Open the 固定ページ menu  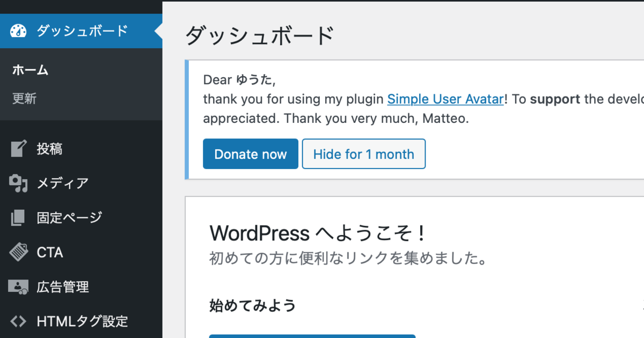(81, 218)
